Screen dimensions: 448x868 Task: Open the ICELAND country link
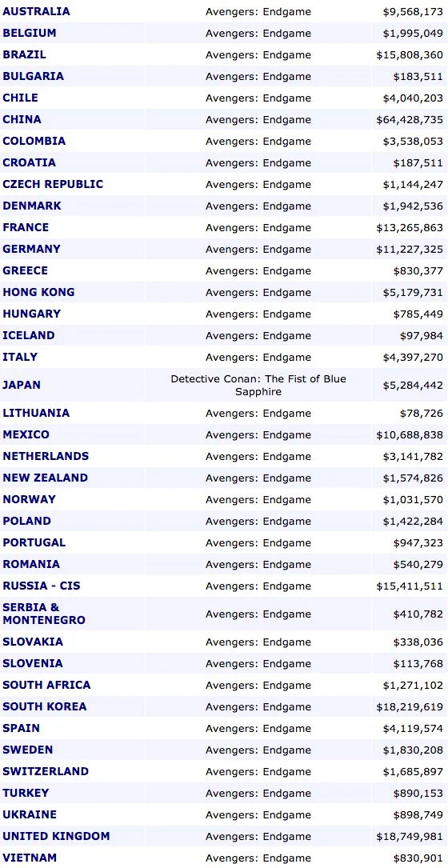tap(28, 335)
